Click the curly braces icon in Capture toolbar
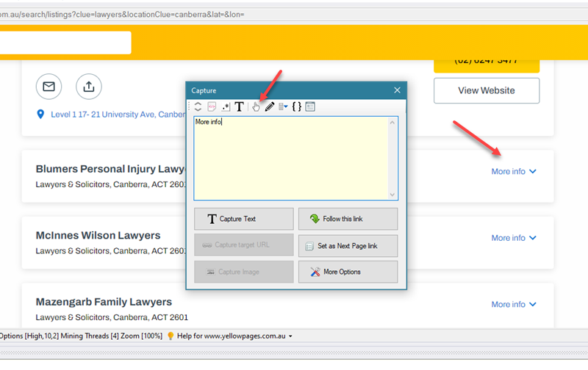 tap(297, 106)
